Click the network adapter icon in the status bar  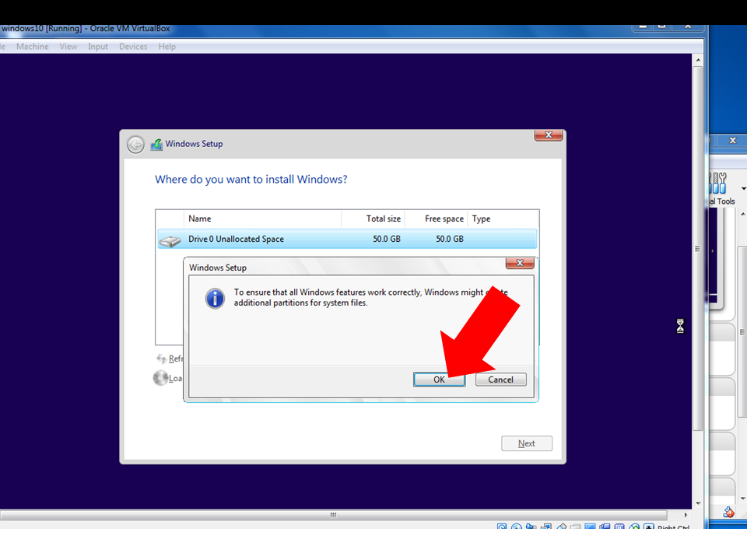pos(545,527)
